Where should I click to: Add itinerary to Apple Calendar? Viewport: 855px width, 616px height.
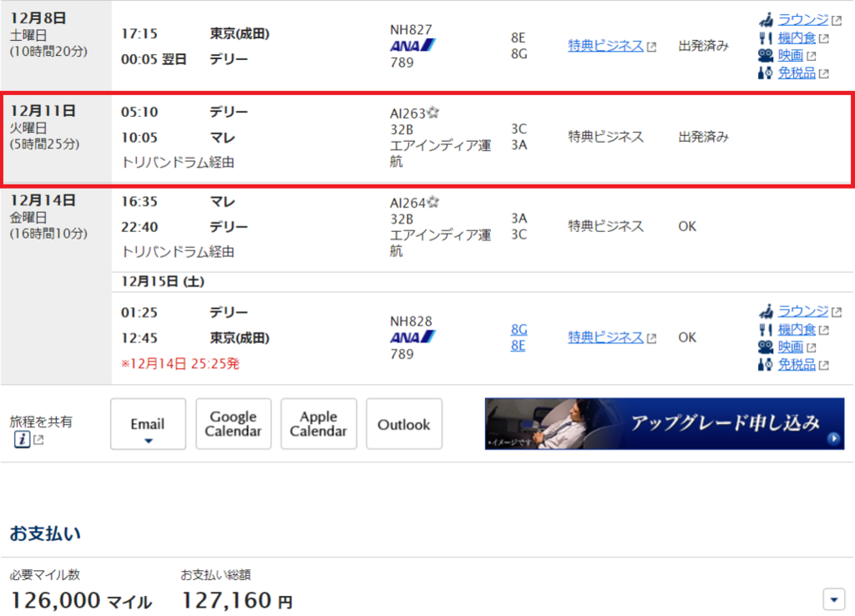pos(318,424)
